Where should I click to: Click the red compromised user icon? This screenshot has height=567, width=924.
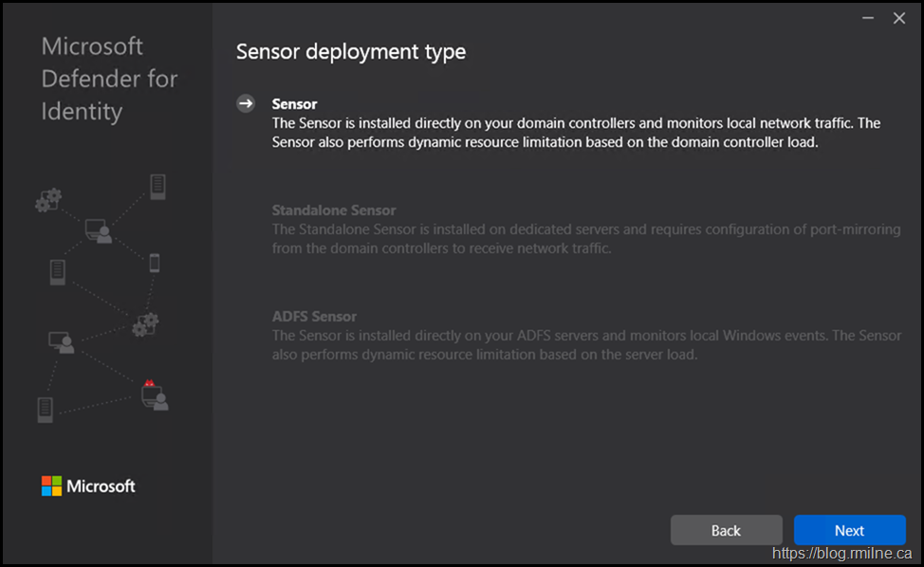click(x=154, y=394)
